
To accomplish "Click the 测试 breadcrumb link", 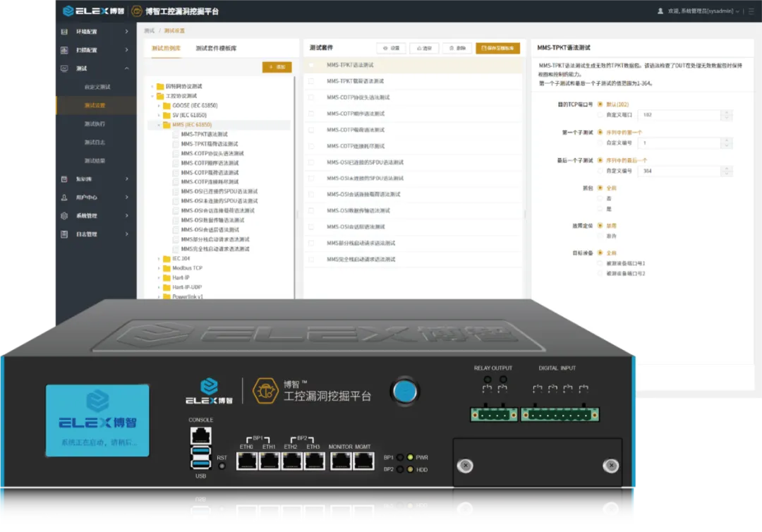I will coord(149,30).
